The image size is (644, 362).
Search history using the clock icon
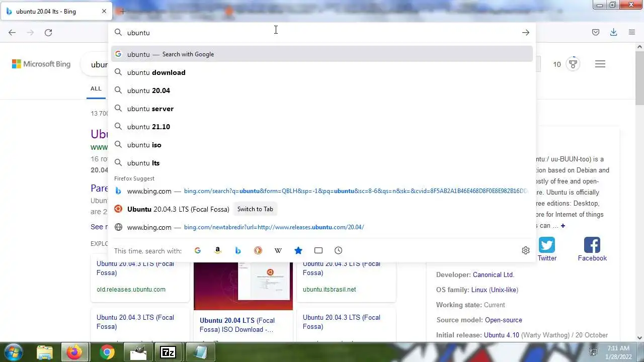point(339,250)
